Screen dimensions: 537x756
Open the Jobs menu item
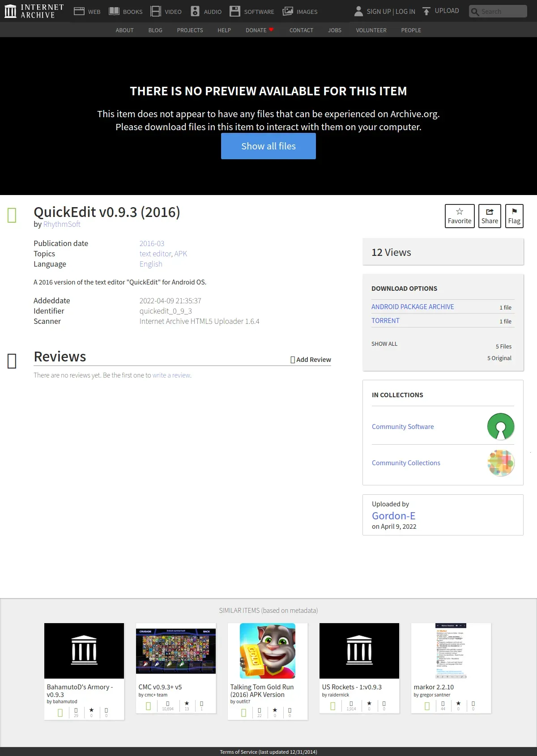tap(335, 30)
